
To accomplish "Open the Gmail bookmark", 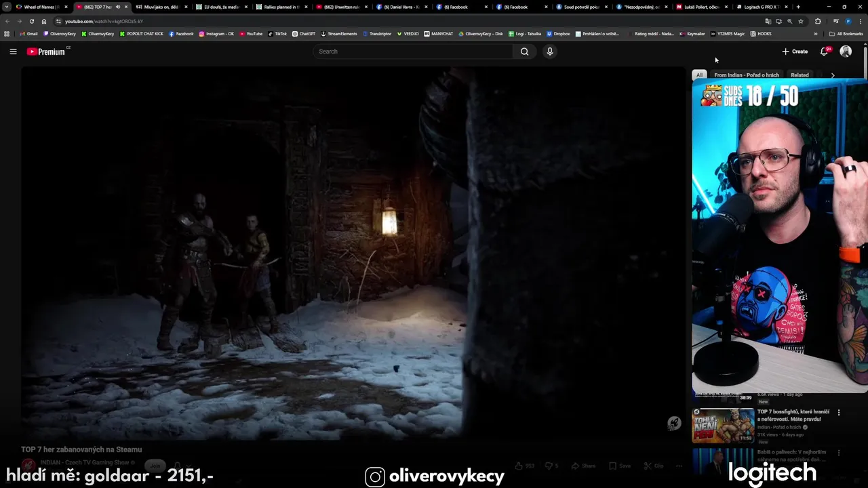I will click(29, 34).
